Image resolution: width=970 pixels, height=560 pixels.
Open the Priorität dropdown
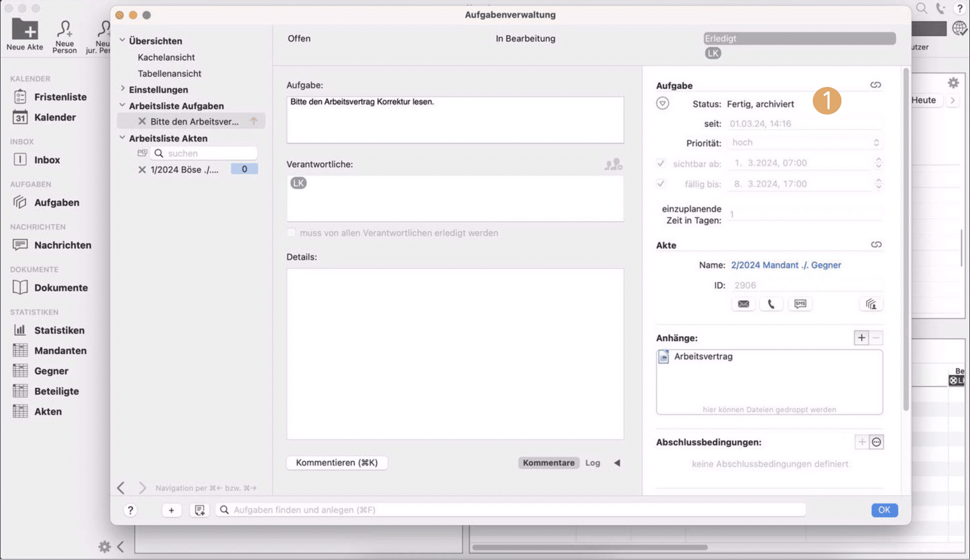click(804, 143)
